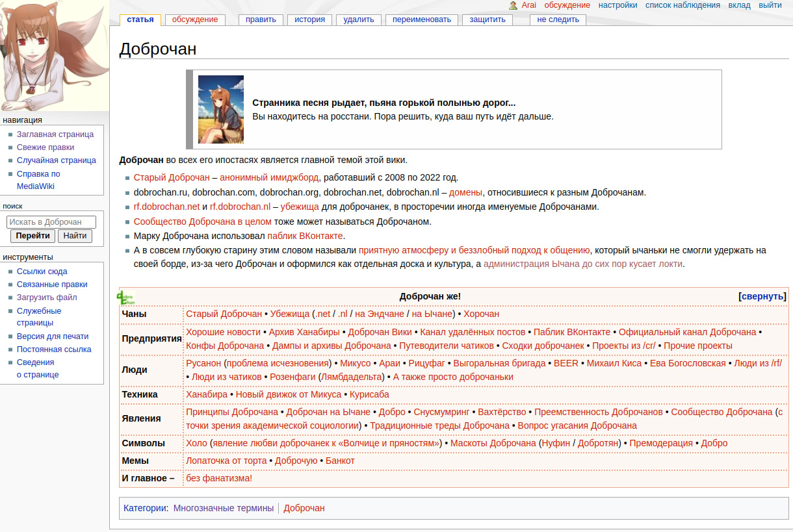The height and width of the screenshot is (532, 793).
Task: Open Хорошие новости in the navbox
Action: tap(223, 332)
